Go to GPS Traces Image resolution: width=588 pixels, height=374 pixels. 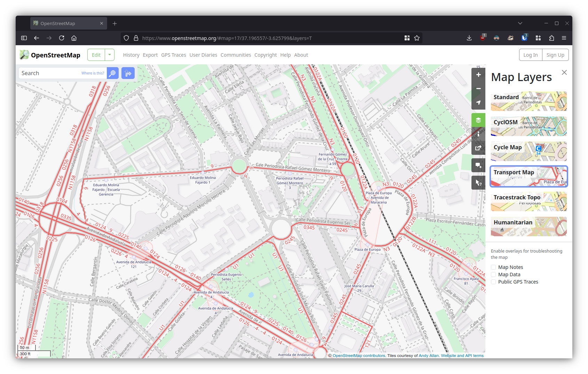[174, 55]
